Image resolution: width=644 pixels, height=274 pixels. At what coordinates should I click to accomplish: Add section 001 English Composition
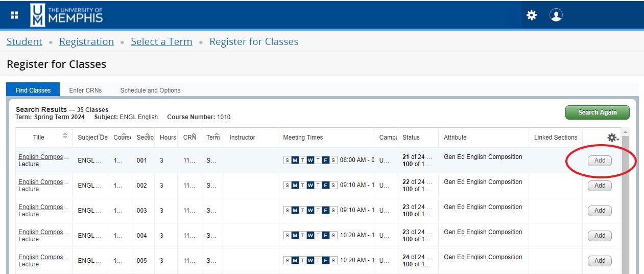click(600, 161)
